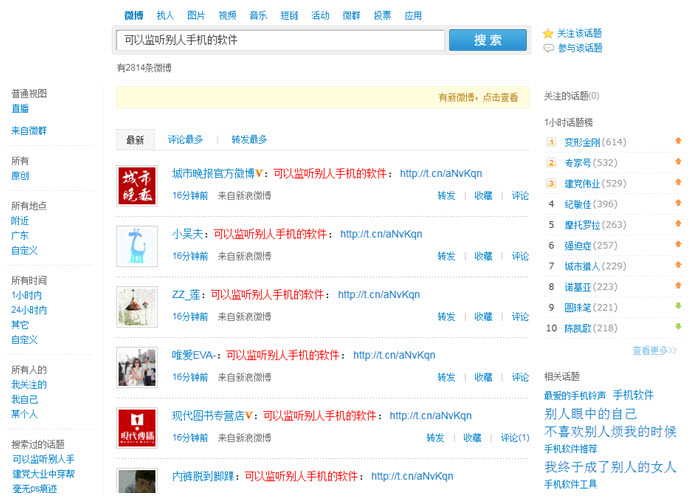Switch to the 转发最多 tab

point(249,140)
